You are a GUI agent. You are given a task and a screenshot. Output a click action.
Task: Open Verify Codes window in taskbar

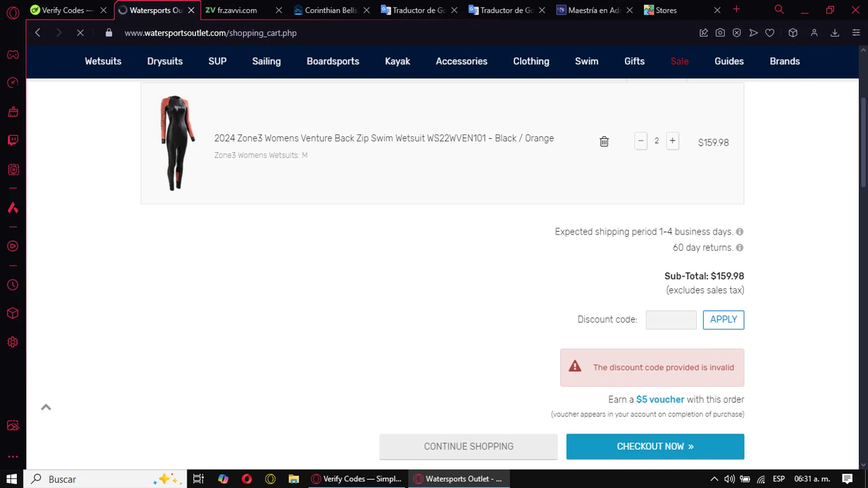(358, 479)
